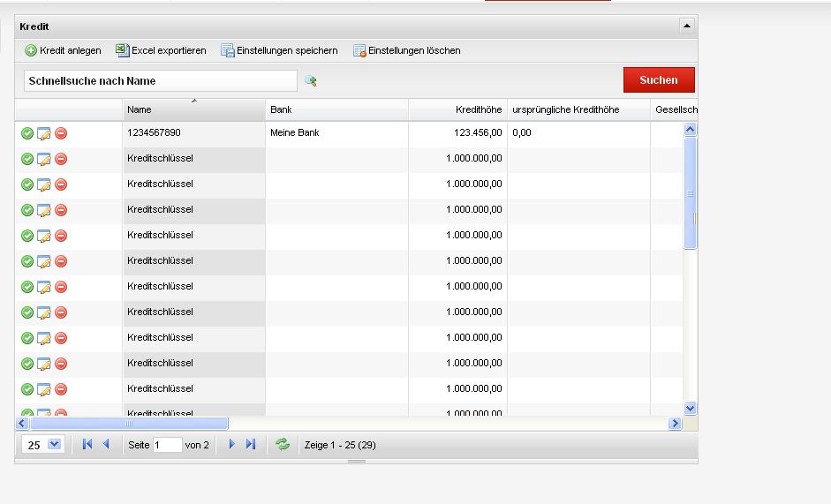Sort by the Kredithöhe column header
The image size is (831, 504).
coord(457,109)
